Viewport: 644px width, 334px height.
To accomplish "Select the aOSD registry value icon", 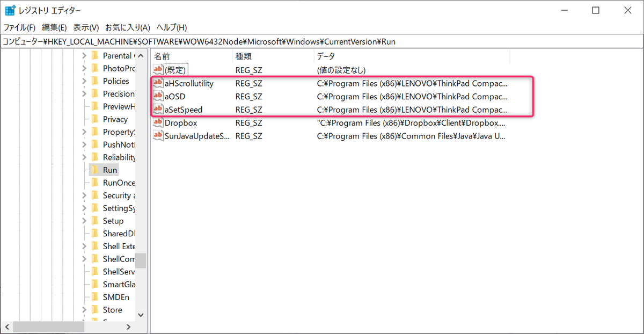I will tap(158, 97).
